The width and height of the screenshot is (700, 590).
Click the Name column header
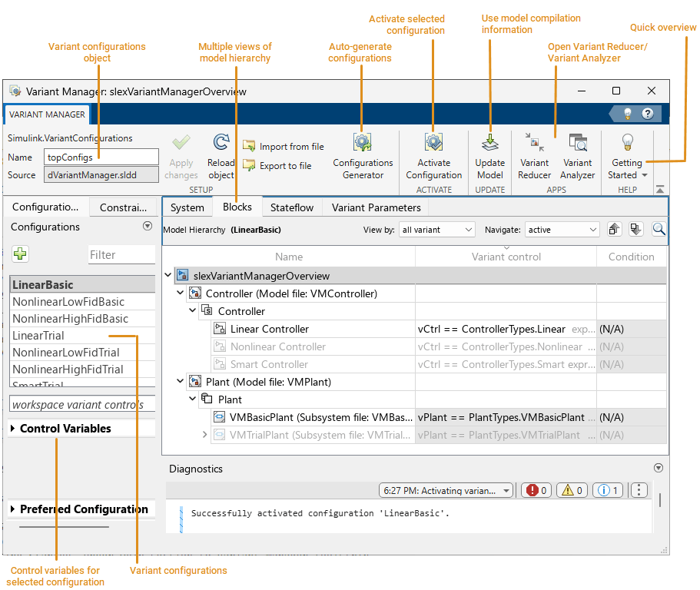(x=289, y=257)
